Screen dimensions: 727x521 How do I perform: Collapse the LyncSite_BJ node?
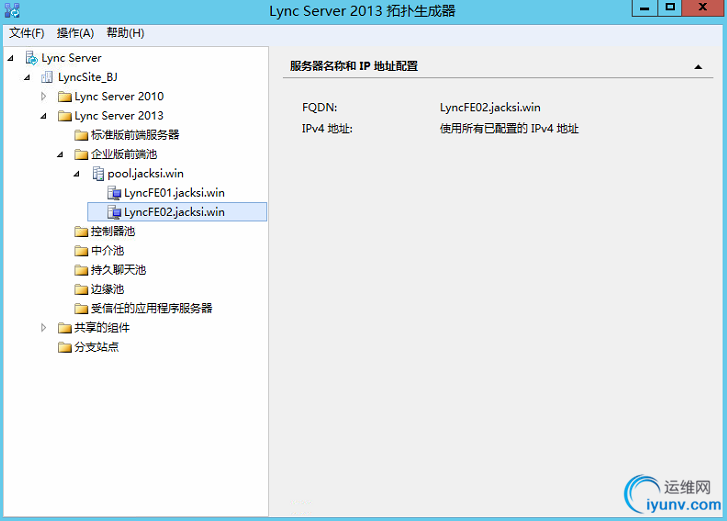pos(27,78)
